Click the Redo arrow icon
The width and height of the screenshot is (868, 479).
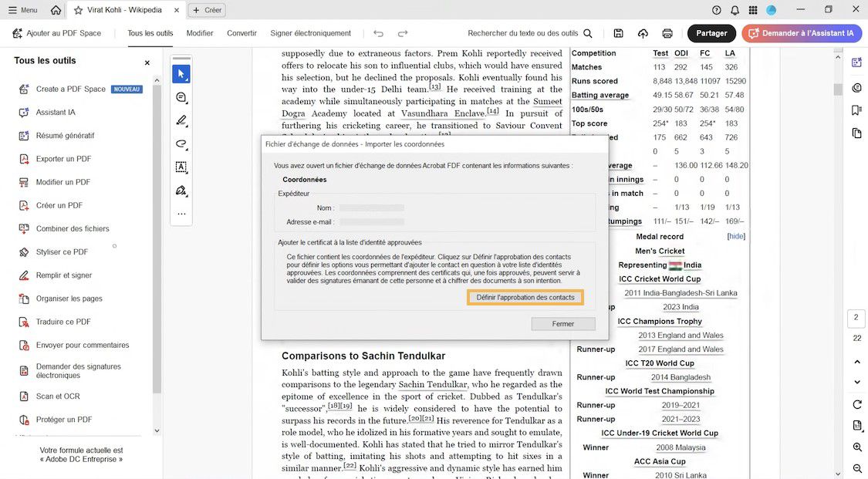[403, 33]
